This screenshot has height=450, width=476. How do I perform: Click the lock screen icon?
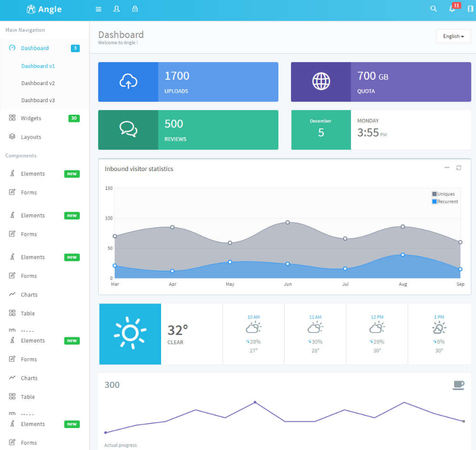click(135, 9)
